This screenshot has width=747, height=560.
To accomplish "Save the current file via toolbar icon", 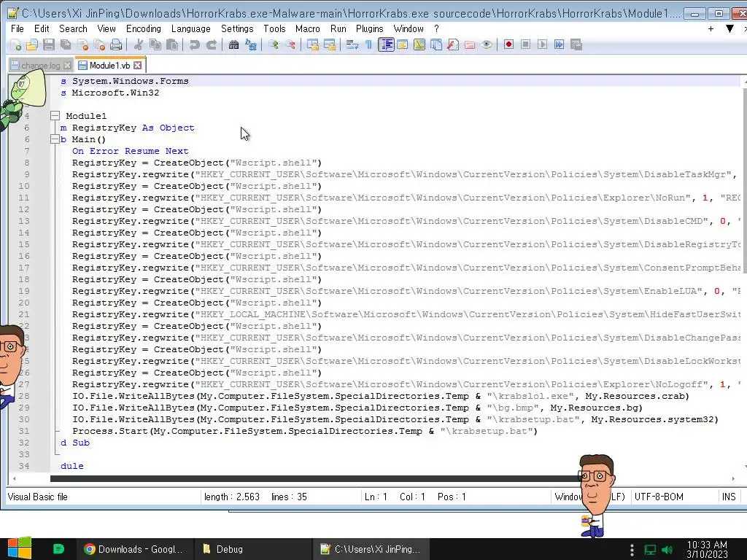I will (49, 44).
